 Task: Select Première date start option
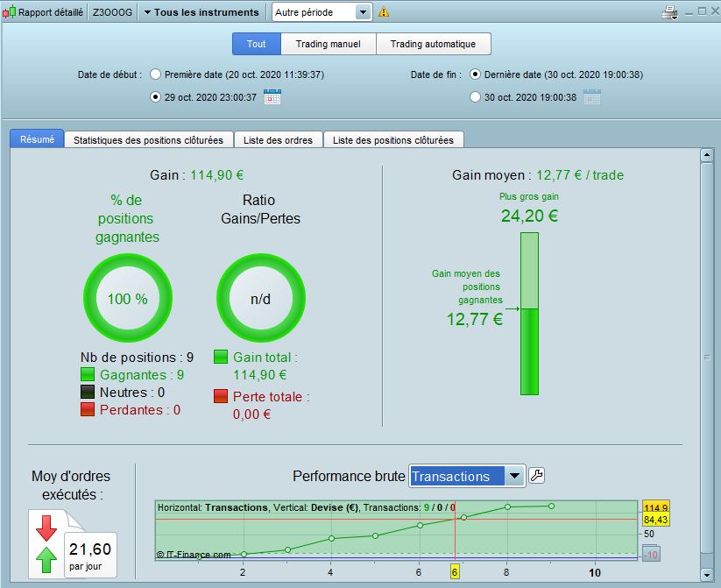click(155, 74)
